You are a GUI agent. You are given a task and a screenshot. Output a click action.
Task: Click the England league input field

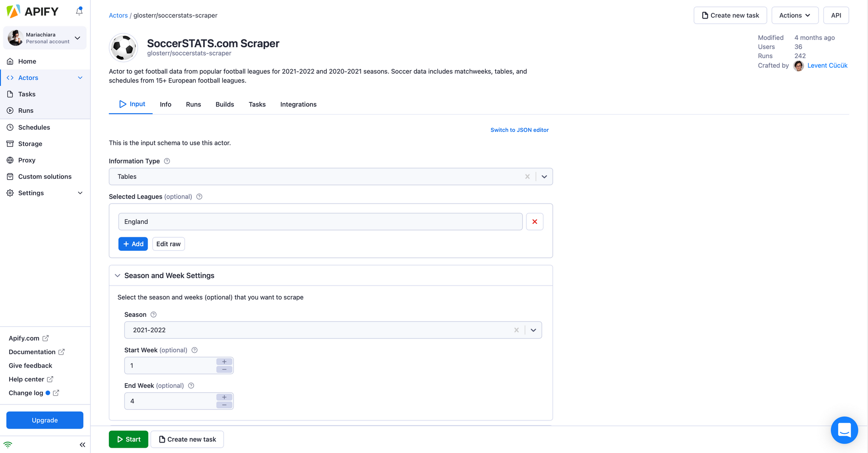click(x=320, y=221)
